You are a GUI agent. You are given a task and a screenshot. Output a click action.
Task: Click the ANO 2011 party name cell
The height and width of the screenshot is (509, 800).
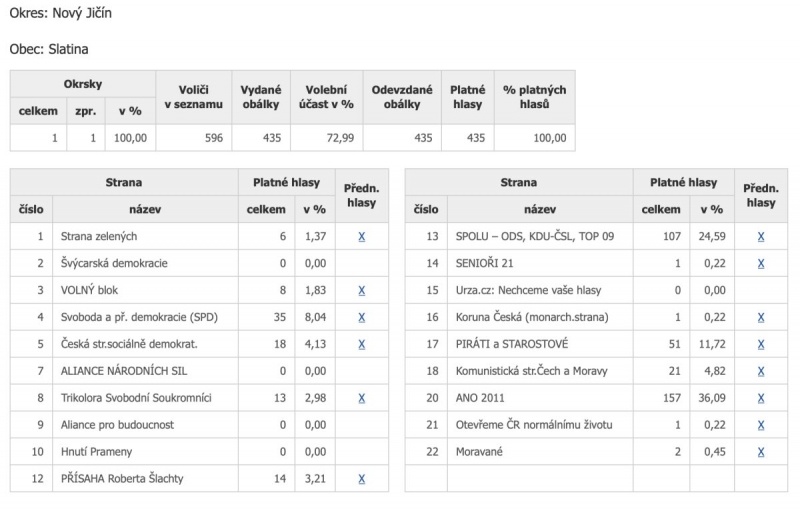coord(540,398)
